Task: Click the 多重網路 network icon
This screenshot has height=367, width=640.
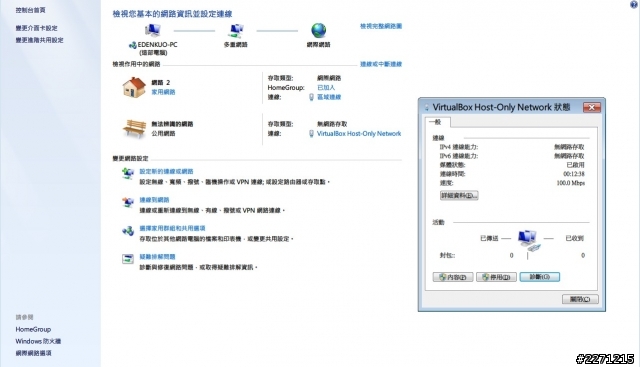Action: (x=236, y=30)
